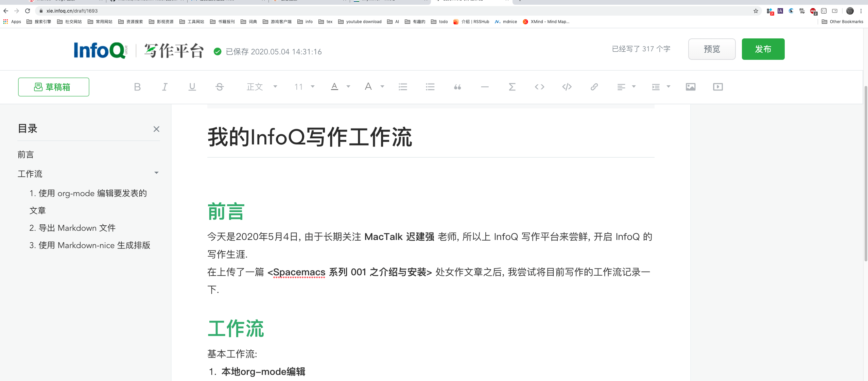Viewport: 868px width, 381px height.
Task: Jump to 前言 in the outline
Action: click(26, 155)
